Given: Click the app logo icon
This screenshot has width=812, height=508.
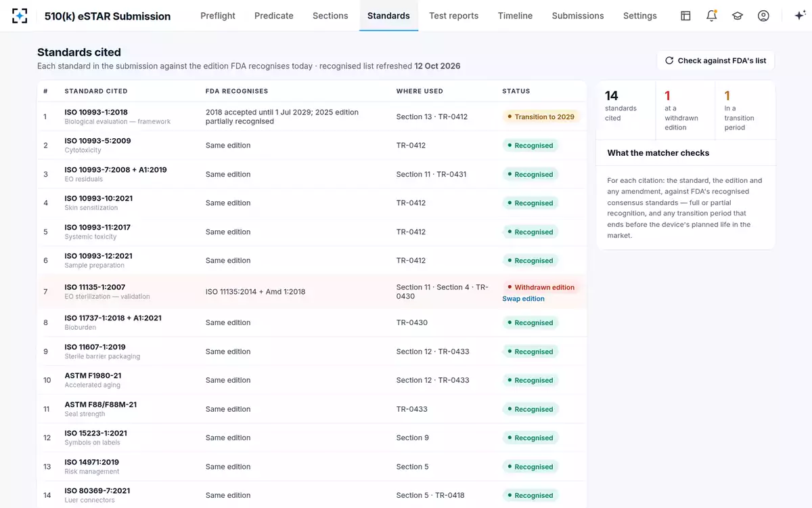Looking at the screenshot, I should [20, 16].
